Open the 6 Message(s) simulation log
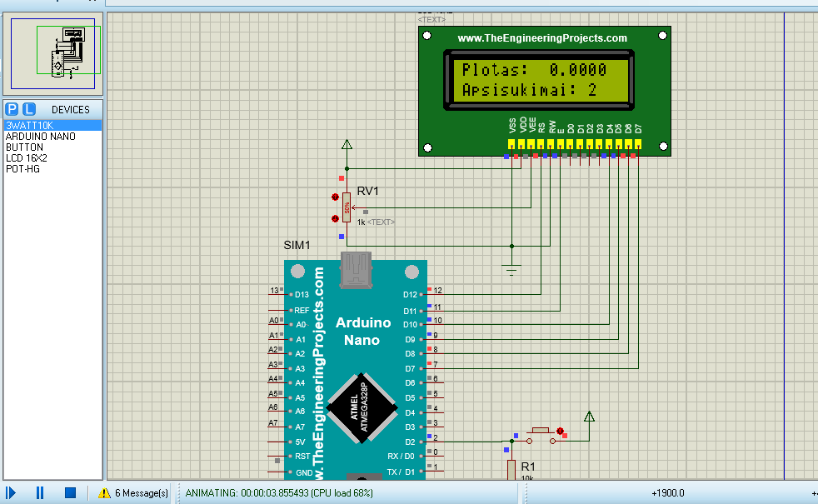The image size is (818, 504). point(142,493)
